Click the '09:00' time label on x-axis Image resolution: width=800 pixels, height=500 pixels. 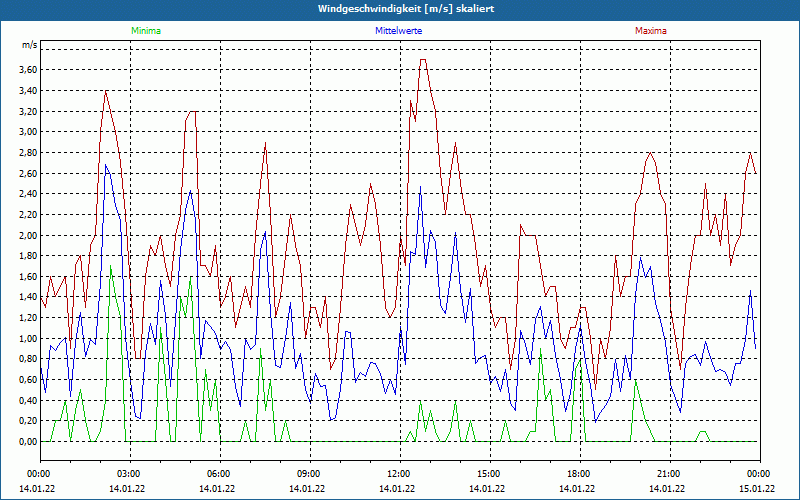[309, 474]
